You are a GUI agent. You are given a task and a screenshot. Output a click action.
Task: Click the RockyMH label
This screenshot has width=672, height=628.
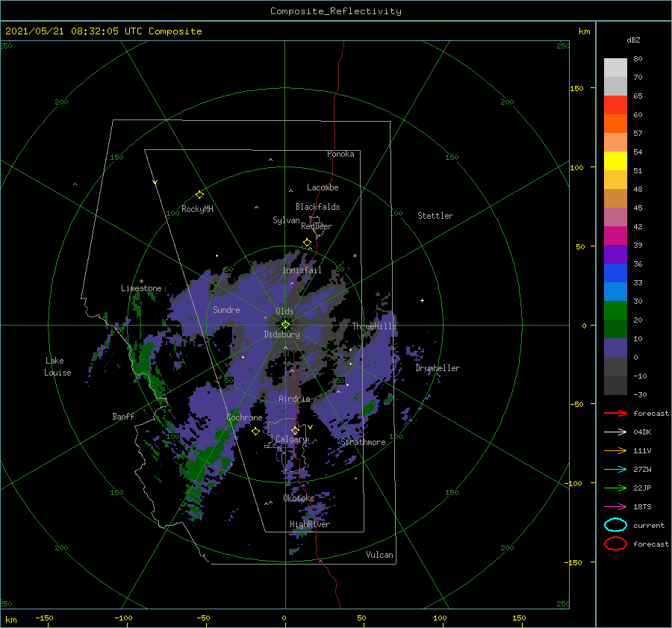coord(197,209)
